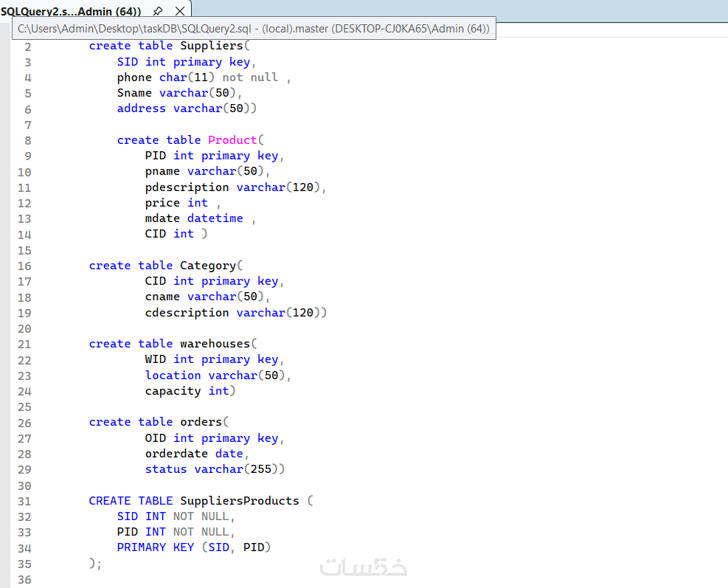Click 'Sname' on line 5

tap(134, 93)
